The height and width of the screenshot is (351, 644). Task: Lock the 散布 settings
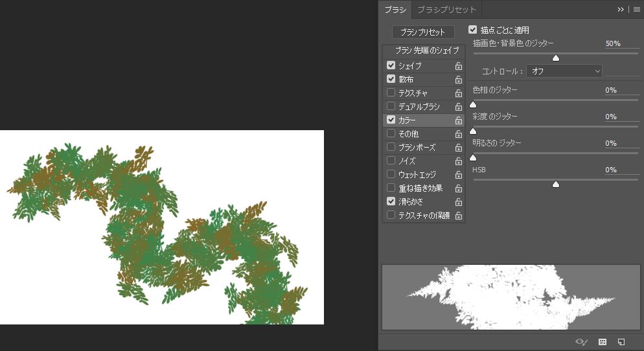(458, 79)
